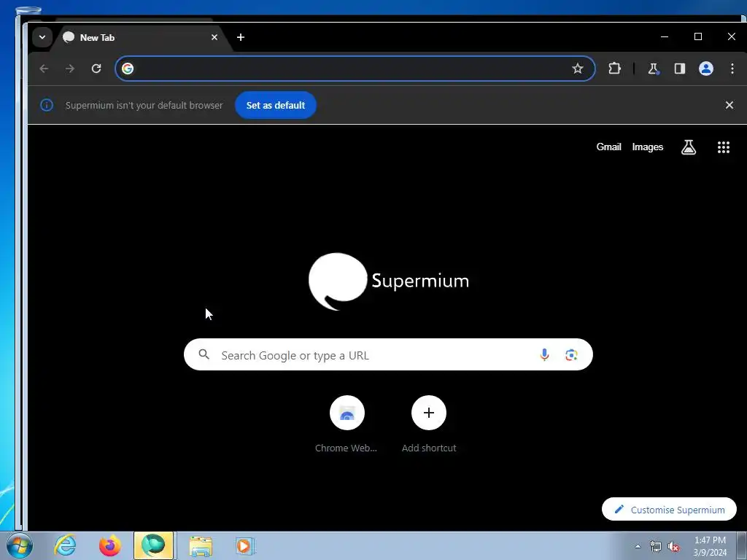Start voice search with microphone

[x=544, y=355]
